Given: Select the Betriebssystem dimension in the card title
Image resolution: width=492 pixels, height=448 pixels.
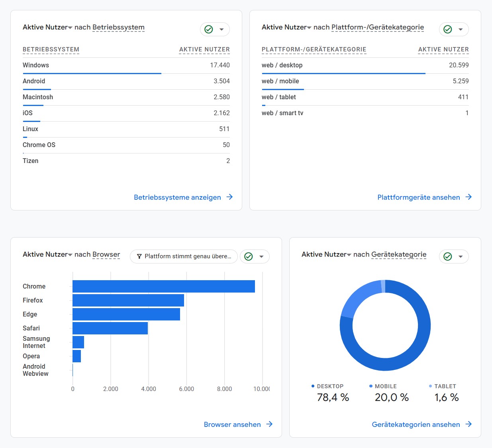Looking at the screenshot, I should [118, 28].
